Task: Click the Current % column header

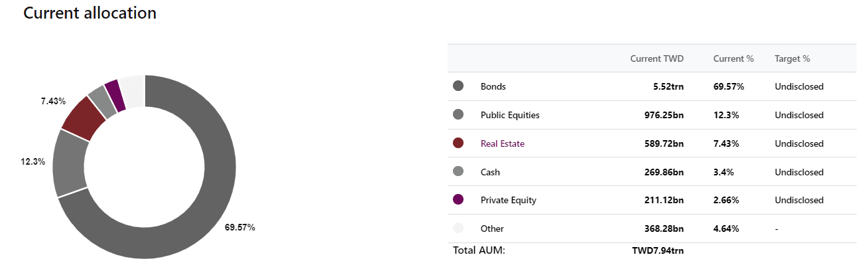Action: click(733, 58)
